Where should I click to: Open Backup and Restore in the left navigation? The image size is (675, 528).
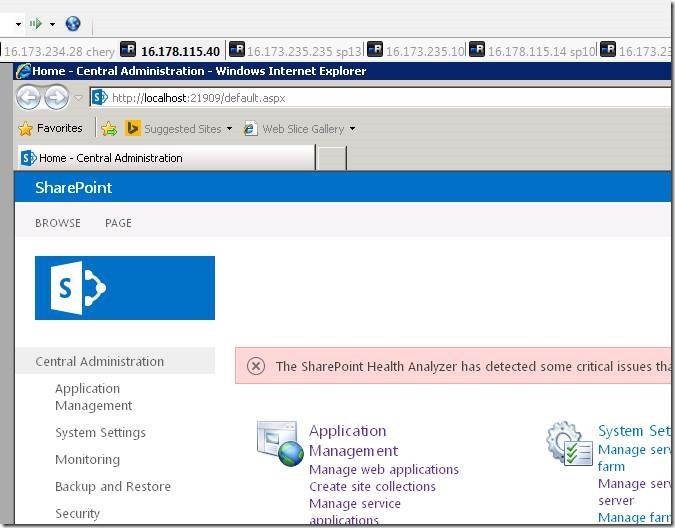(113, 486)
